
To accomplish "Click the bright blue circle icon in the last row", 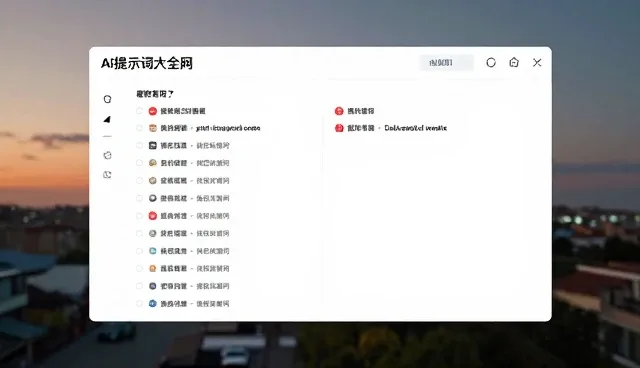I will click(153, 304).
